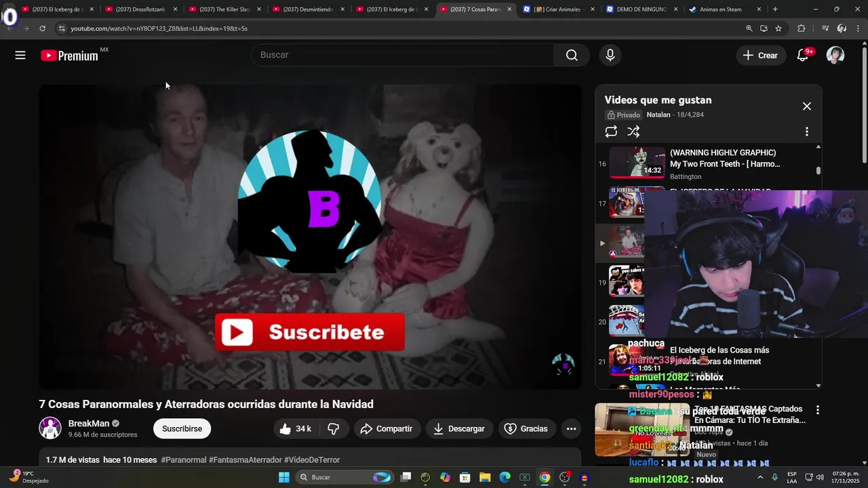Bookmark this page with star icon
Viewport: 868px width, 488px height.
pos(778,28)
